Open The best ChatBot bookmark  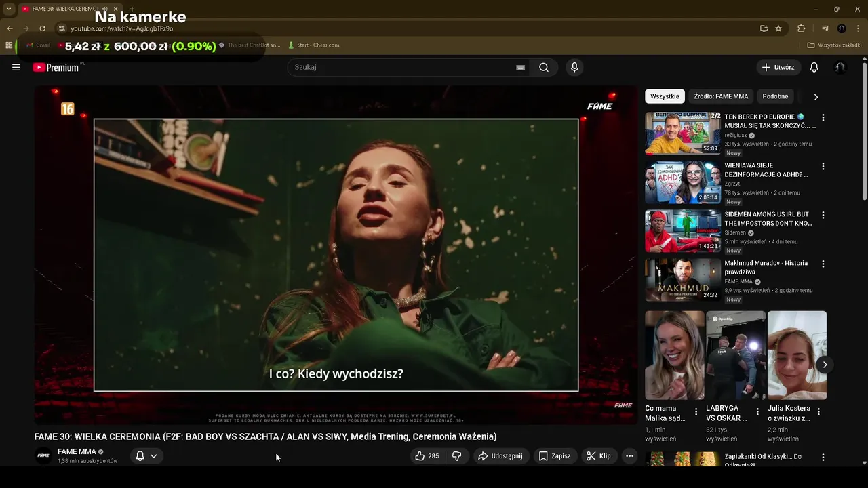(250, 45)
